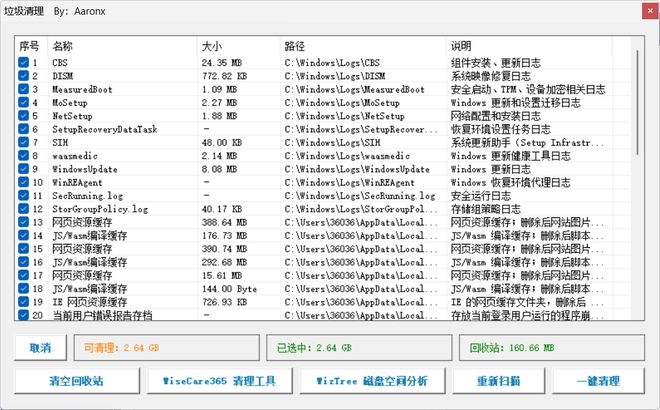Select description 存储组策略日志
This screenshot has width=660, height=410.
point(486,209)
